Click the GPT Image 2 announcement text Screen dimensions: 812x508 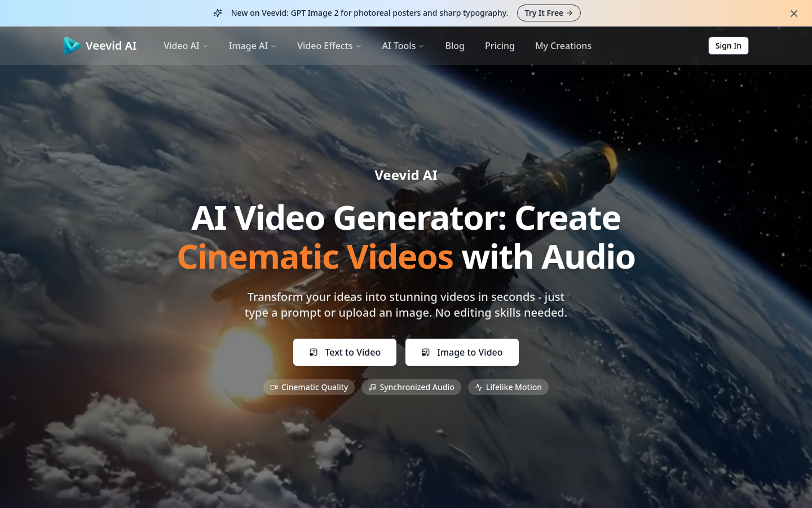[x=369, y=13]
